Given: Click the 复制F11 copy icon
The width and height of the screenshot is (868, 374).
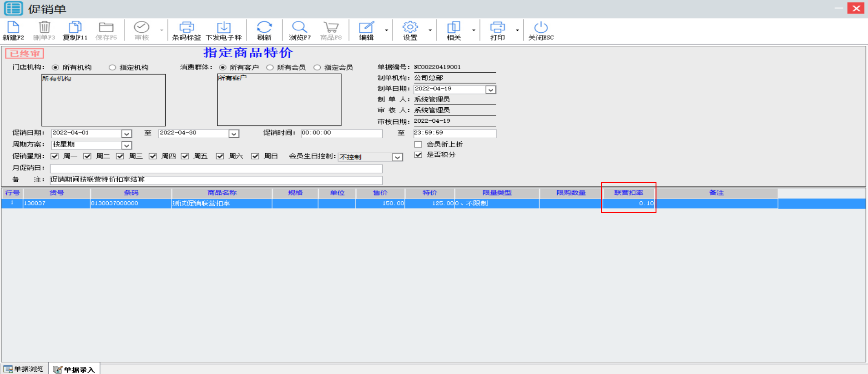Looking at the screenshot, I should tap(75, 27).
